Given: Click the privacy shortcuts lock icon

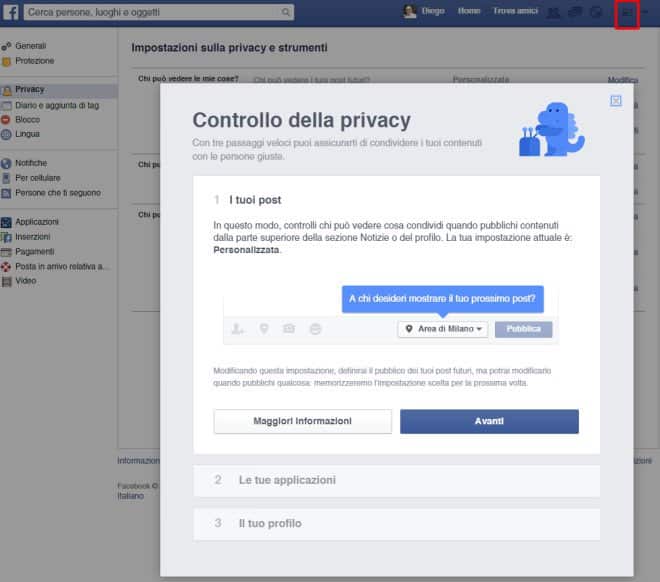Looking at the screenshot, I should [626, 13].
